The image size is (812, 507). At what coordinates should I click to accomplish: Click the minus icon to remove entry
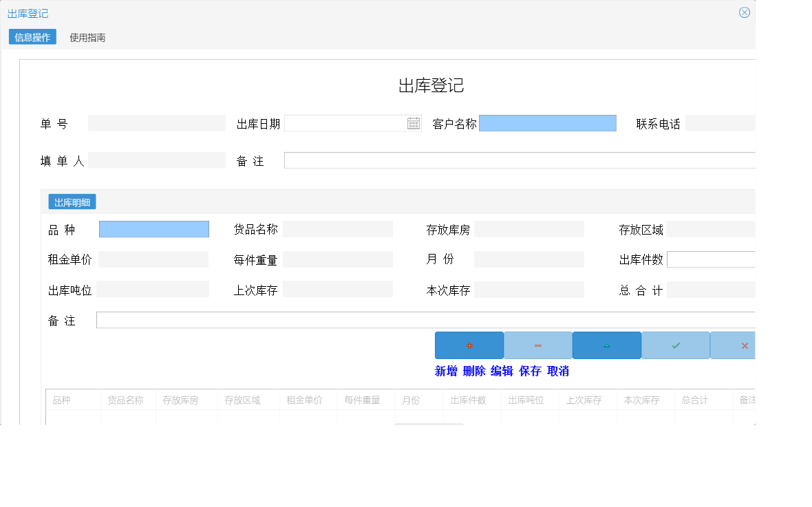[537, 345]
